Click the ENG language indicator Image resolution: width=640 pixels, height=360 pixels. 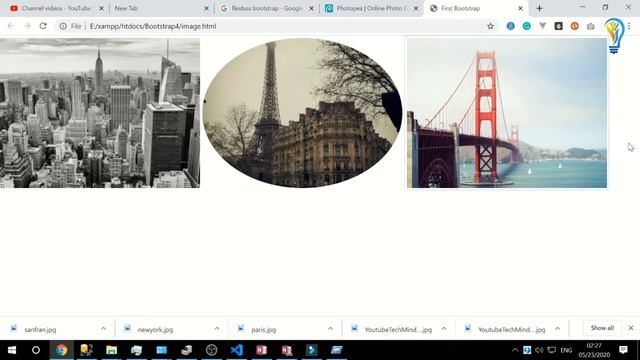[566, 350]
